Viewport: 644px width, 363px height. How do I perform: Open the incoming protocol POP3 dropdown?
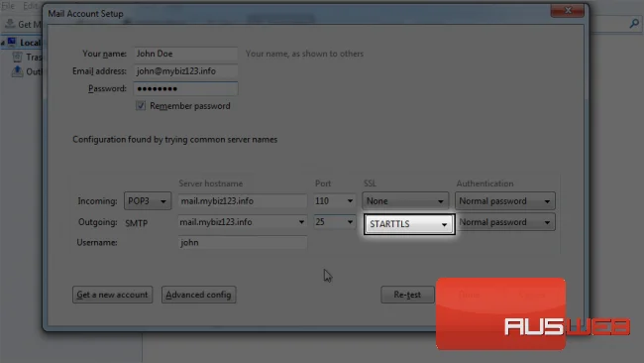pyautogui.click(x=148, y=201)
